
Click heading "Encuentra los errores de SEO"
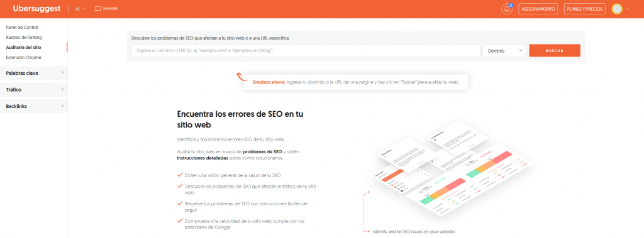[x=240, y=119]
